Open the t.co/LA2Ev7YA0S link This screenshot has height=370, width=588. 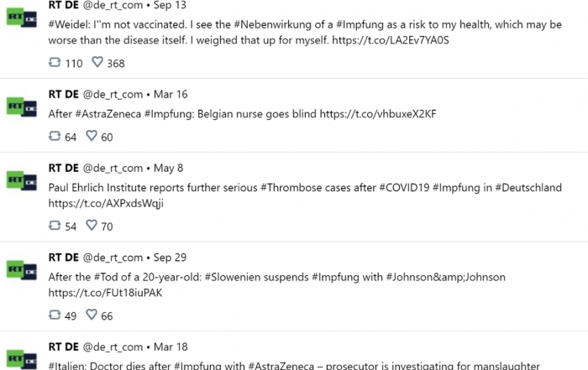point(391,40)
